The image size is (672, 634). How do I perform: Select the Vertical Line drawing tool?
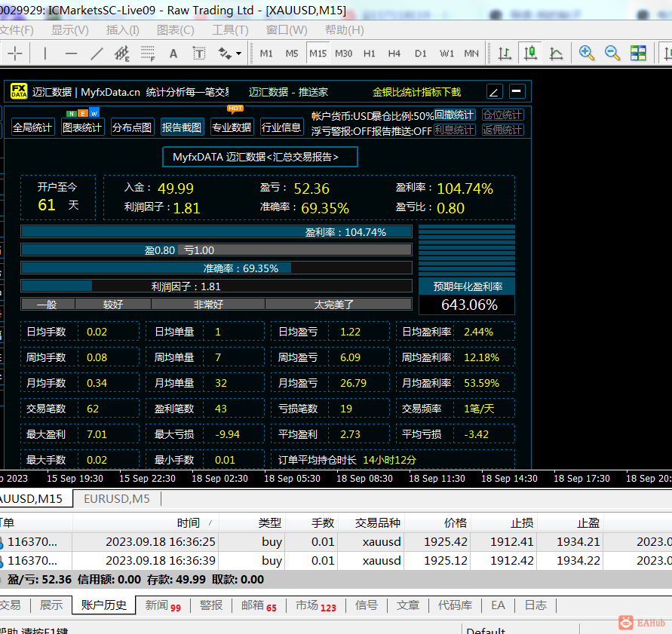click(x=45, y=54)
